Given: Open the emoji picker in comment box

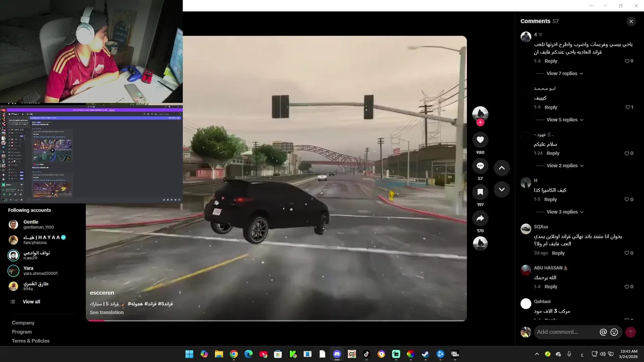Looking at the screenshot, I should pos(614,332).
